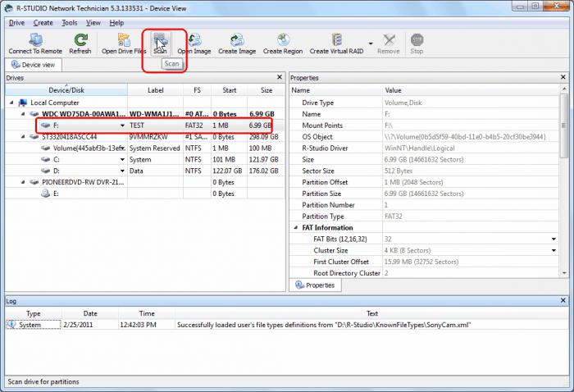Click the Time column header in Log
Viewport: 574px width, 392px height.
click(x=147, y=313)
